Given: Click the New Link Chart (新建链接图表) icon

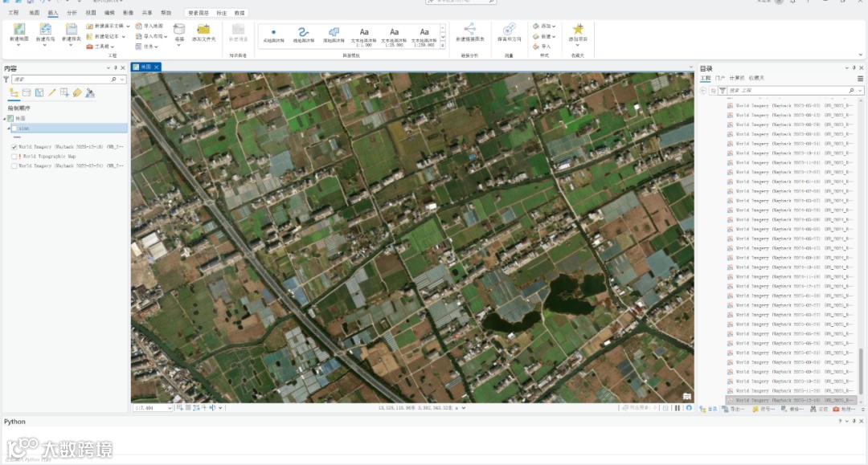Looking at the screenshot, I should pyautogui.click(x=469, y=31).
